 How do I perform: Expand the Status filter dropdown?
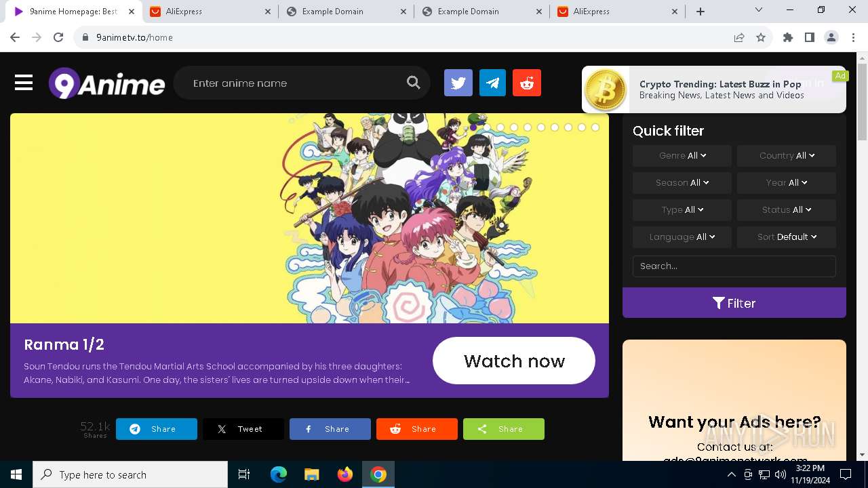click(787, 209)
